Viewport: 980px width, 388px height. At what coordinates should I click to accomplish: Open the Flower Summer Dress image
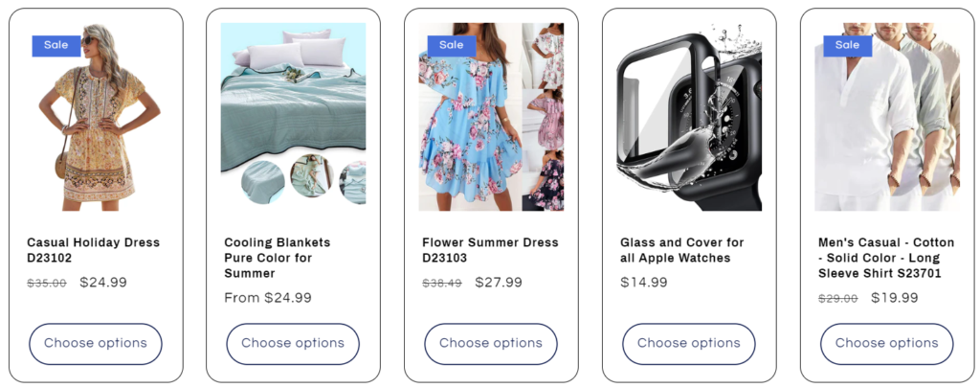tap(491, 117)
